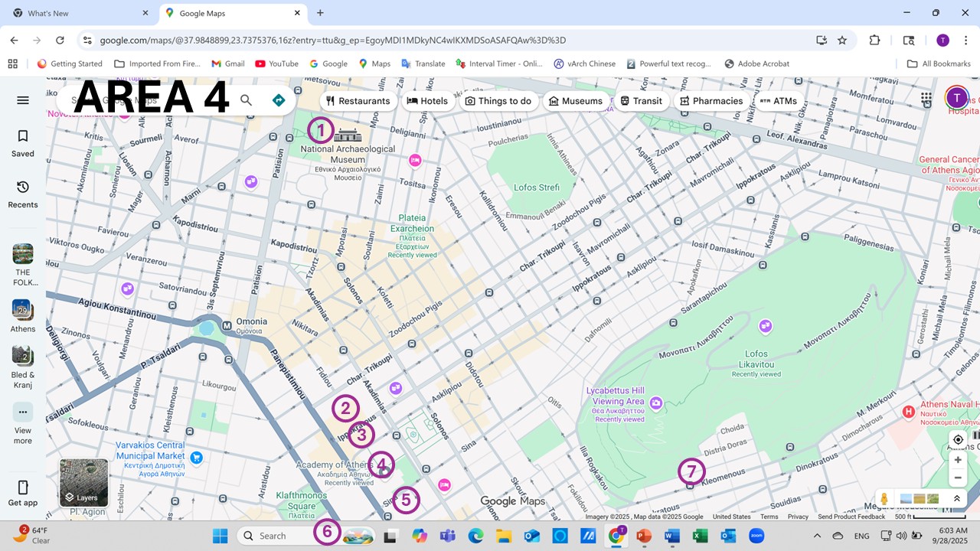
Task: Show your location on the map
Action: [958, 440]
